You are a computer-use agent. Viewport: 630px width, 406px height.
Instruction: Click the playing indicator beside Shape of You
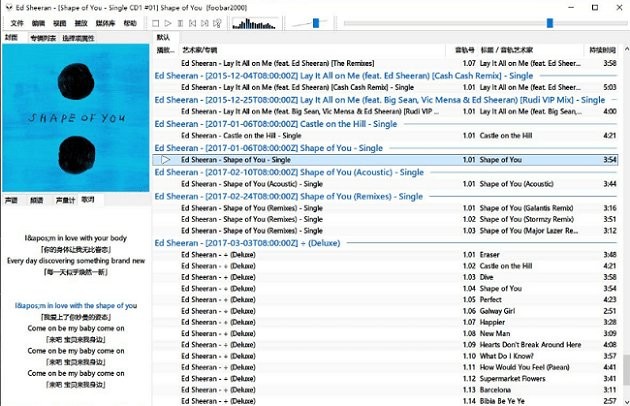[x=165, y=160]
